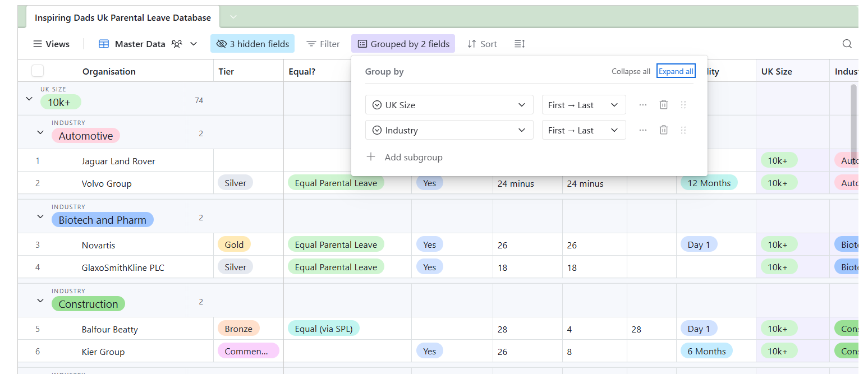The width and height of the screenshot is (868, 374).
Task: Open more options for UK Size group
Action: (643, 105)
